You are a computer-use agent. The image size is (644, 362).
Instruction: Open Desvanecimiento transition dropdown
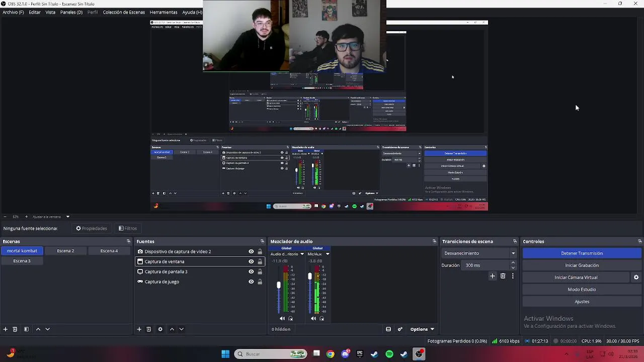[x=479, y=253]
